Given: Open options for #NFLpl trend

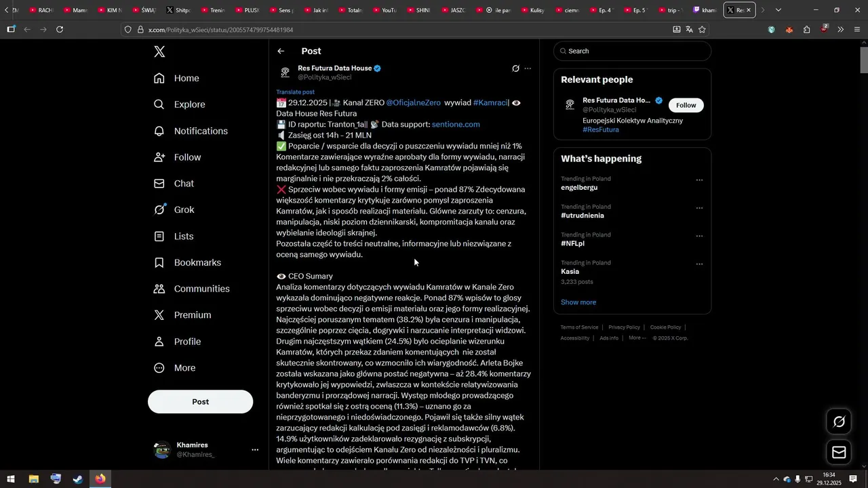Looking at the screenshot, I should tap(699, 236).
